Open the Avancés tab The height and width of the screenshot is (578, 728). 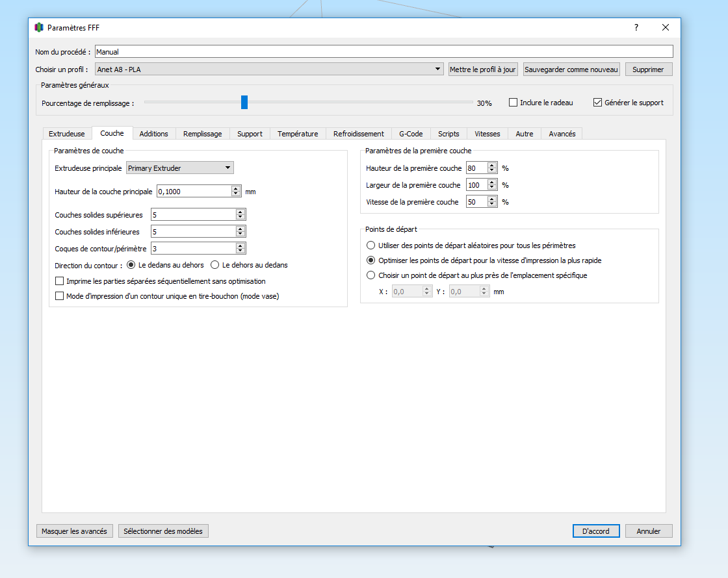coord(562,134)
